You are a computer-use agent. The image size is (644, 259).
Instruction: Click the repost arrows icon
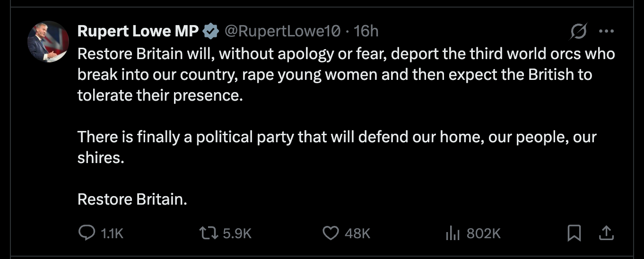tap(208, 233)
